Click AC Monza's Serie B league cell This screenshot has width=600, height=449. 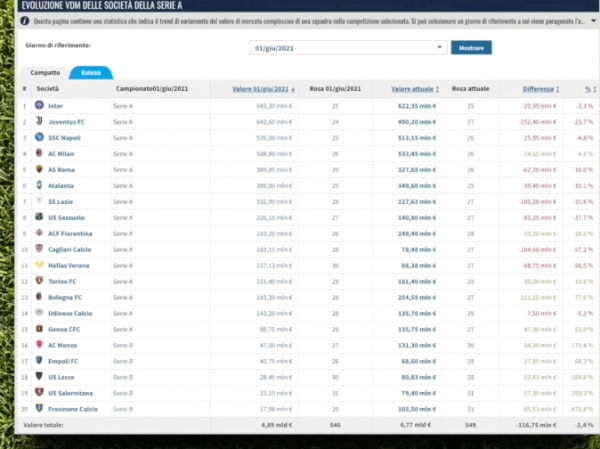pyautogui.click(x=123, y=345)
